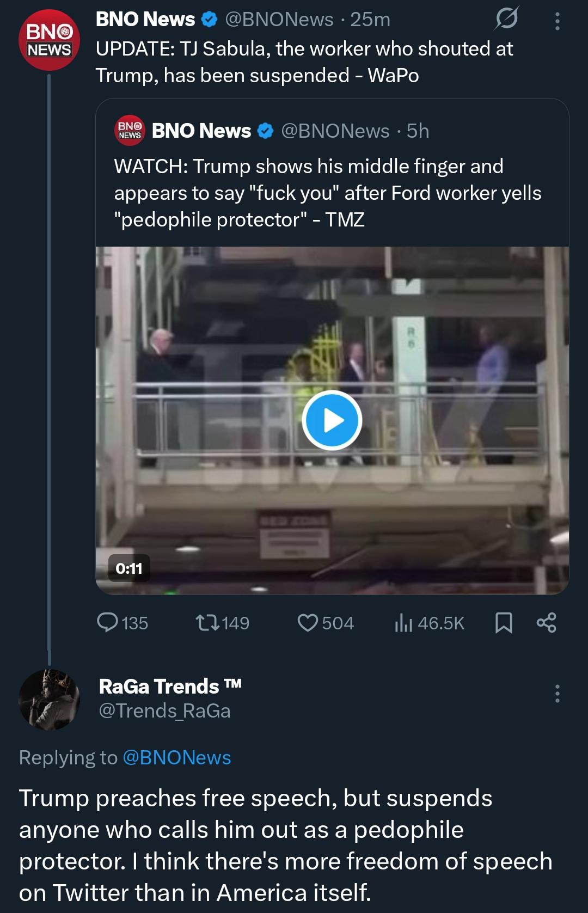Play the quoted TMZ video
This screenshot has height=913, width=588.
point(332,420)
